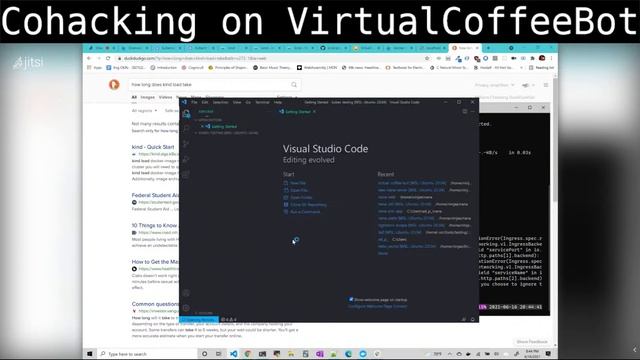Open the Search view in VS Code activity bar
640x360 pixels.
pyautogui.click(x=187, y=129)
